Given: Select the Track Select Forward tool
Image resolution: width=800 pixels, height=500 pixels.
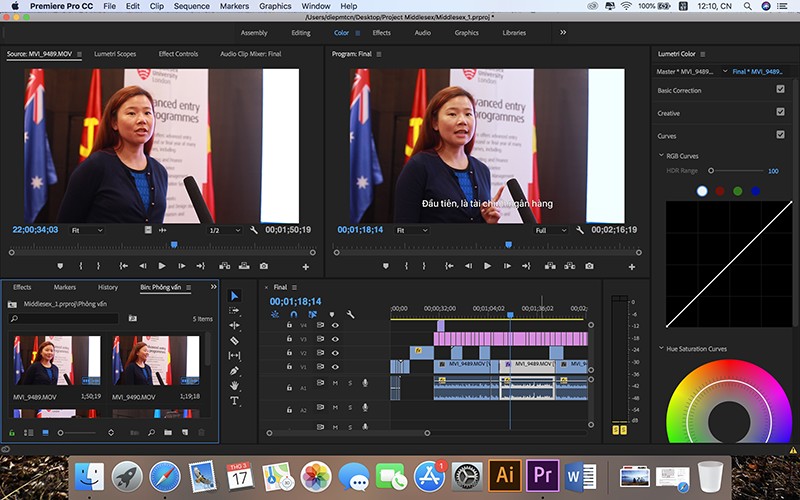Looking at the screenshot, I should pyautogui.click(x=234, y=311).
